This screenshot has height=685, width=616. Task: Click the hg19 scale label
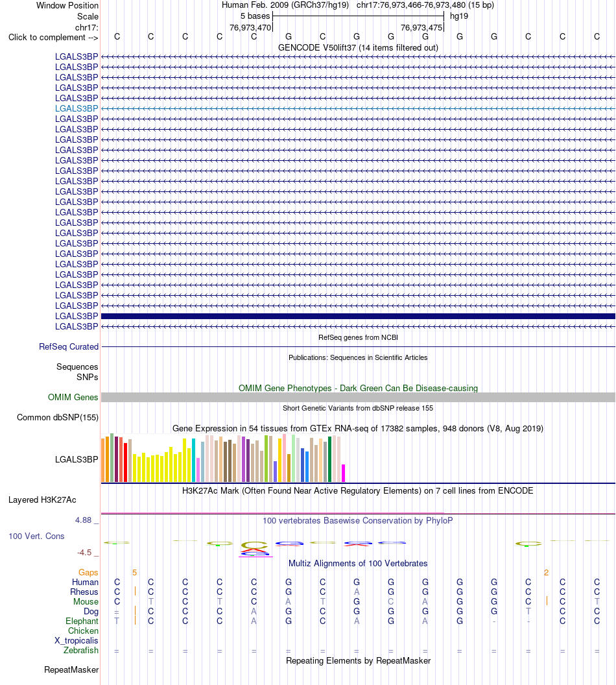459,16
